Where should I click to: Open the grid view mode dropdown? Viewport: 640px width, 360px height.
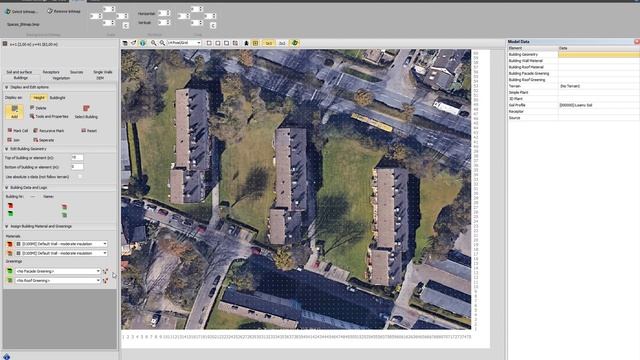(184, 43)
